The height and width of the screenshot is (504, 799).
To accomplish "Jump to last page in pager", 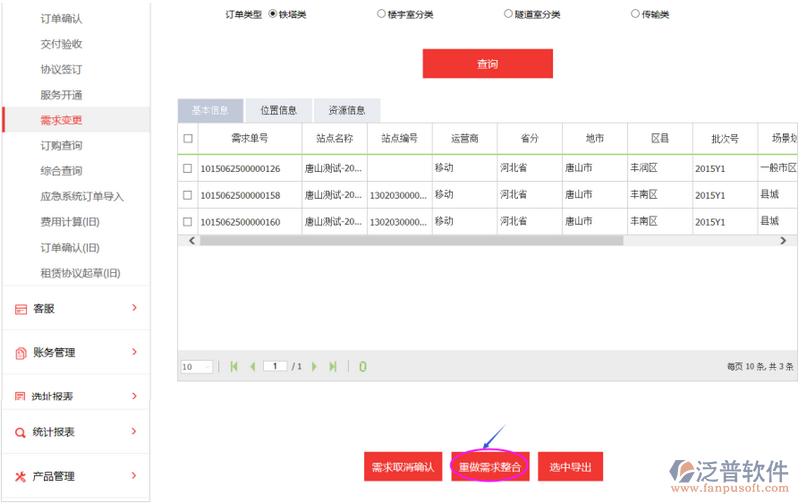I will tap(333, 367).
